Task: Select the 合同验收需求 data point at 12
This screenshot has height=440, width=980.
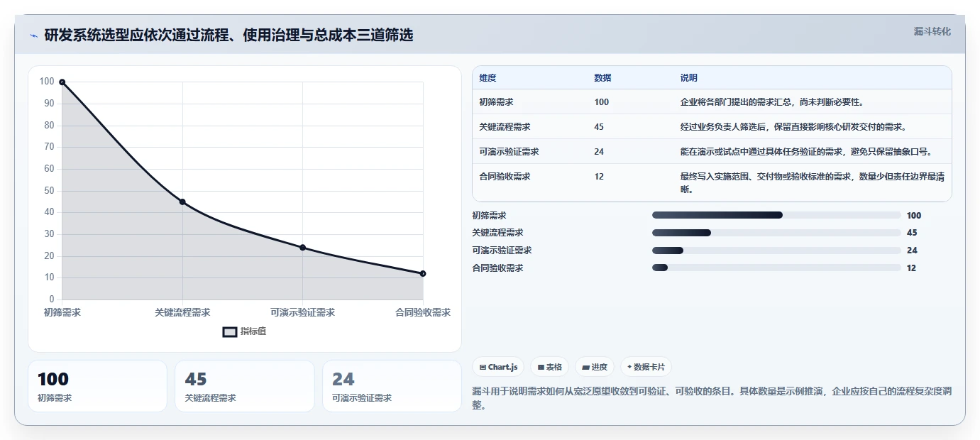Action: tap(423, 273)
